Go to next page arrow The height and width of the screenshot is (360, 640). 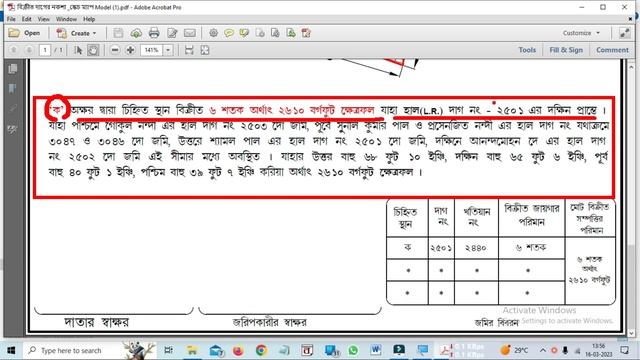point(29,50)
